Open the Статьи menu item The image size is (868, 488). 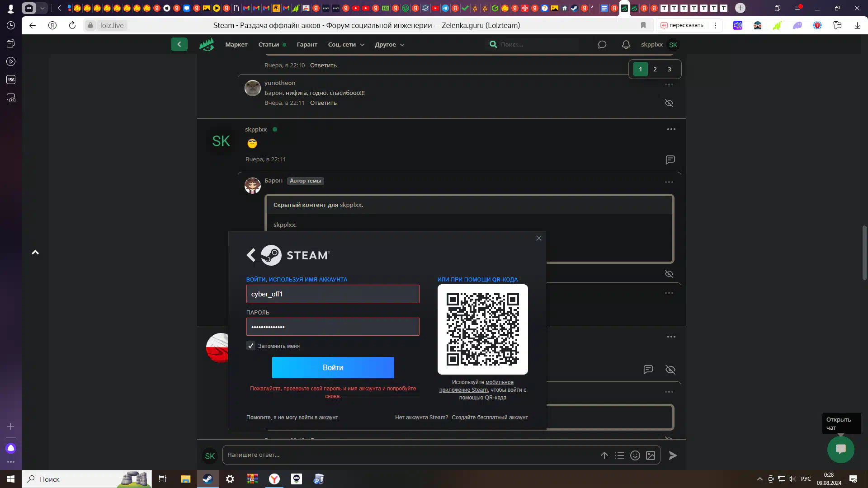click(269, 44)
